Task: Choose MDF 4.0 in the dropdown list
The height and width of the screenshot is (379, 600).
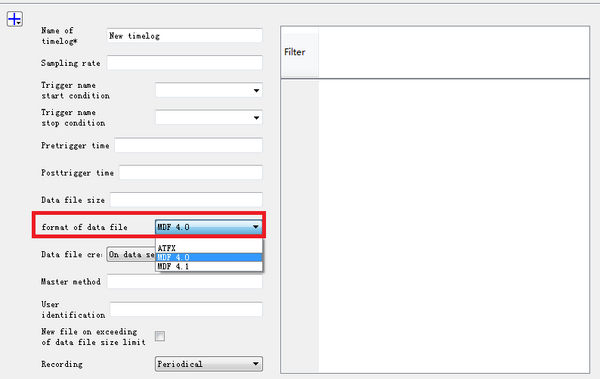Action: (x=209, y=257)
